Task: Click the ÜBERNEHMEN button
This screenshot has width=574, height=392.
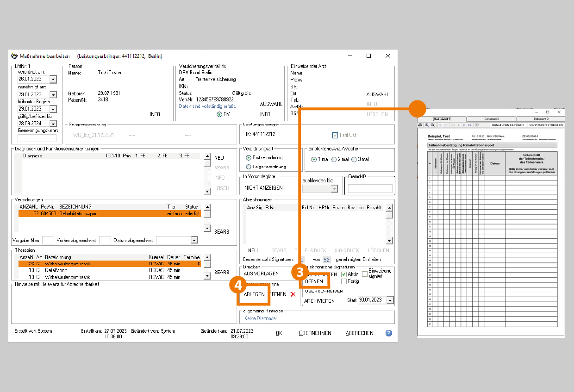Action: pos(315,333)
